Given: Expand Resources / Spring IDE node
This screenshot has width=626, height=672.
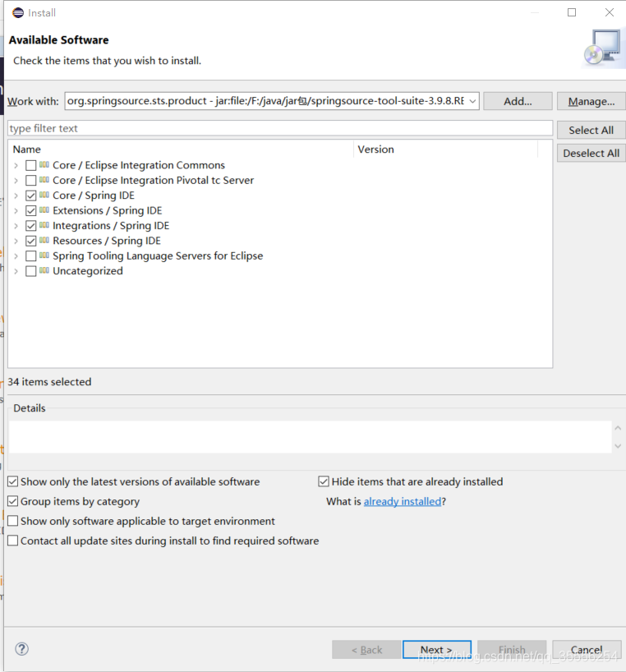Looking at the screenshot, I should [x=16, y=241].
